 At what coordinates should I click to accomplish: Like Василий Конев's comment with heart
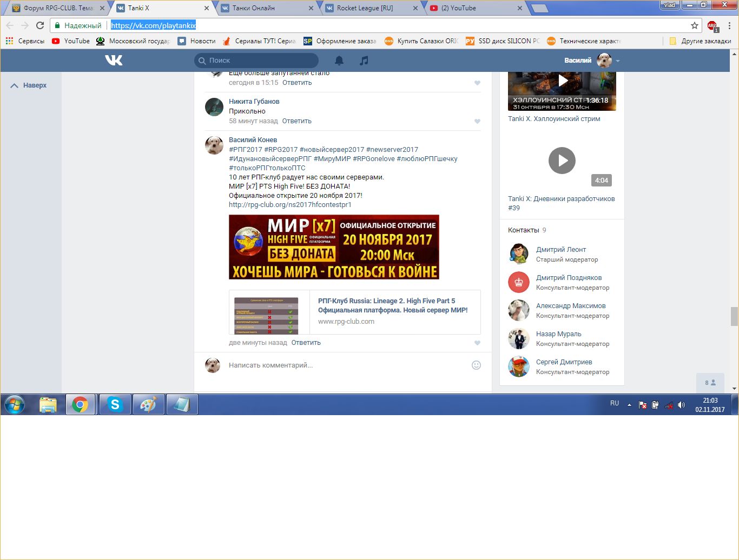pos(477,343)
